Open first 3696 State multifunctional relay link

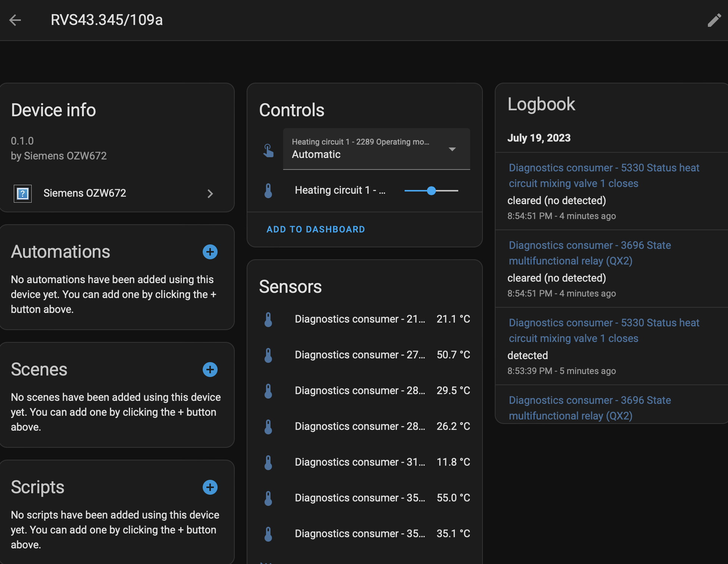(589, 253)
